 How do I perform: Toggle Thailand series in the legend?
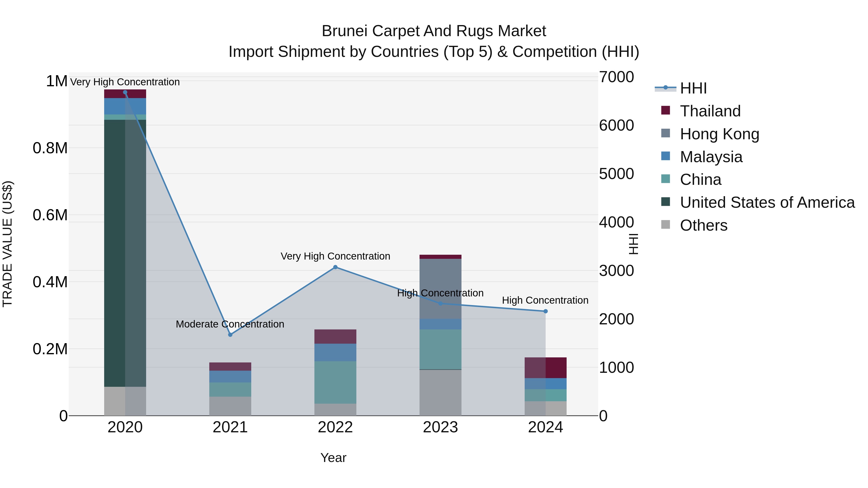(x=701, y=111)
